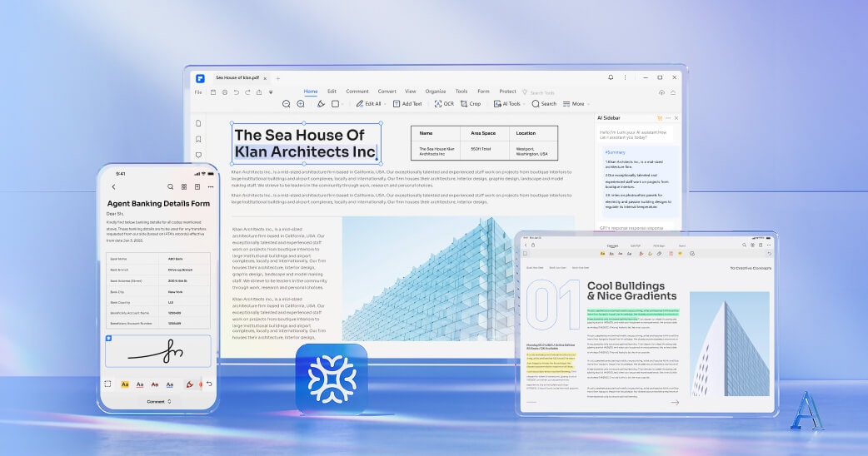Switch to the Form tab
Viewport: 868px width, 456px height.
tap(483, 92)
